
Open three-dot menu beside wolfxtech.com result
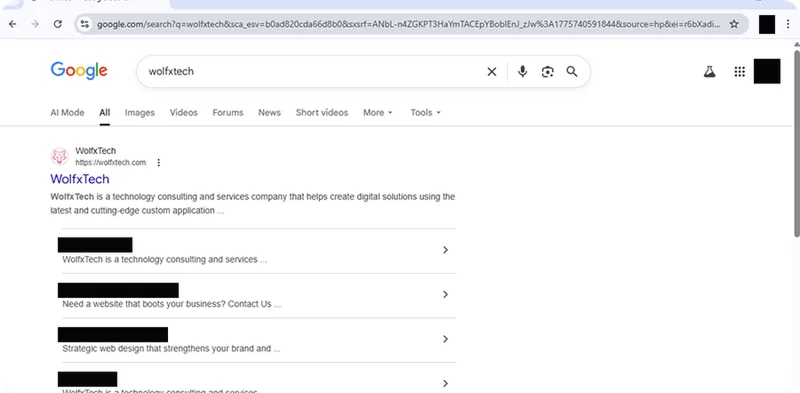pyautogui.click(x=159, y=163)
